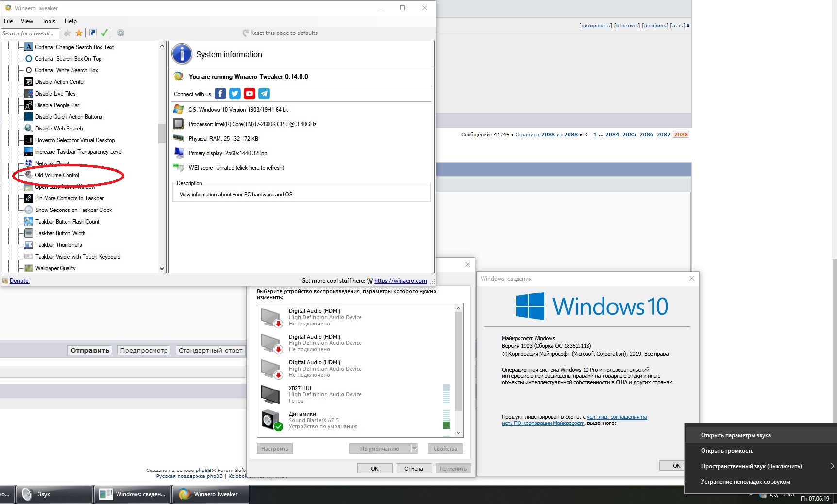Viewport: 837px width, 504px height.
Task: Click the create shortcut toolbar icon
Action: coord(93,33)
